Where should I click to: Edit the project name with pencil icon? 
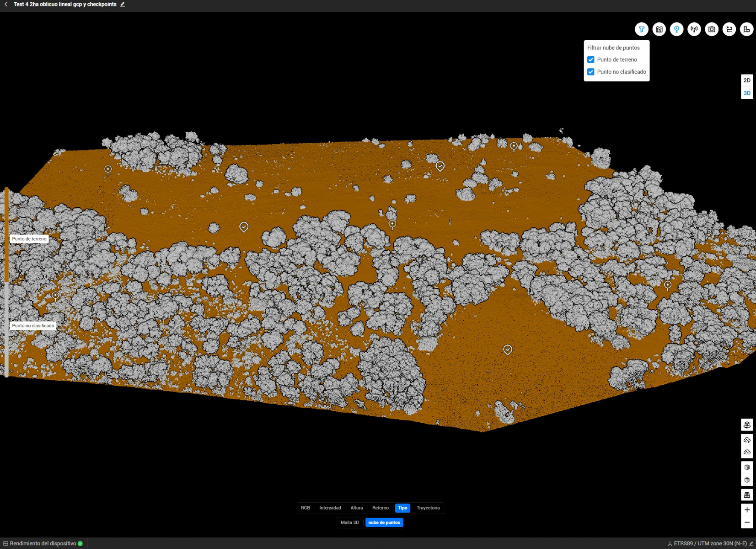point(123,5)
